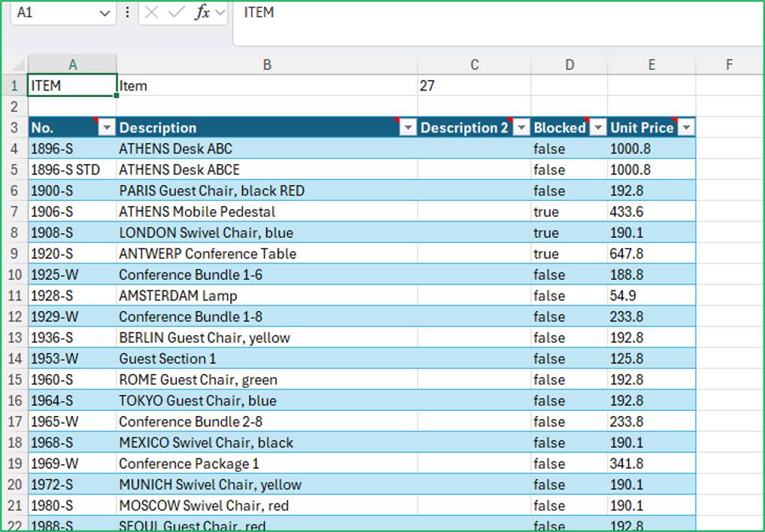Click cell B1 containing Item

pyautogui.click(x=267, y=86)
